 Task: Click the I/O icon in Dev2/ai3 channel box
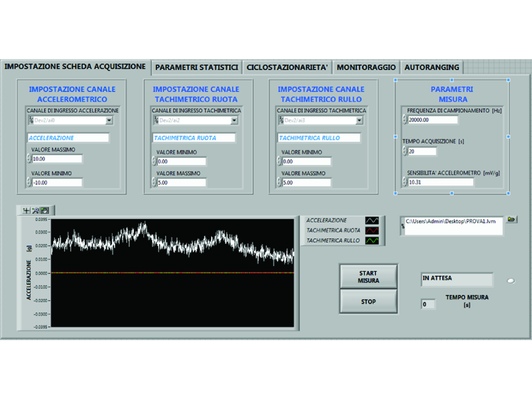click(x=281, y=120)
